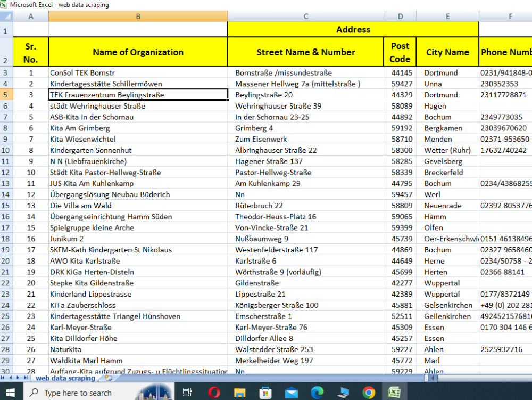Select column F header
Image resolution: width=532 pixels, height=400 pixels.
pos(505,17)
